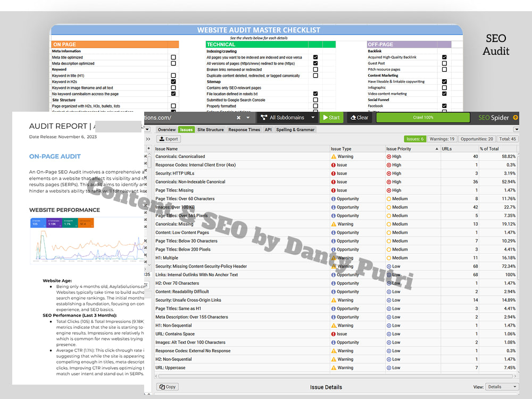Click the red issue icon for Internal Client Error (4xx)
This screenshot has height=399, width=532.
tap(334, 165)
